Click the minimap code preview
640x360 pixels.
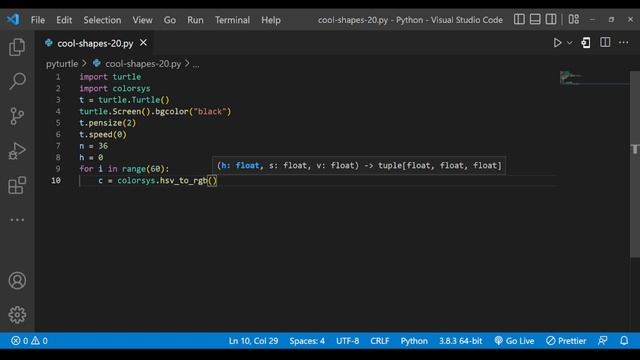594,78
